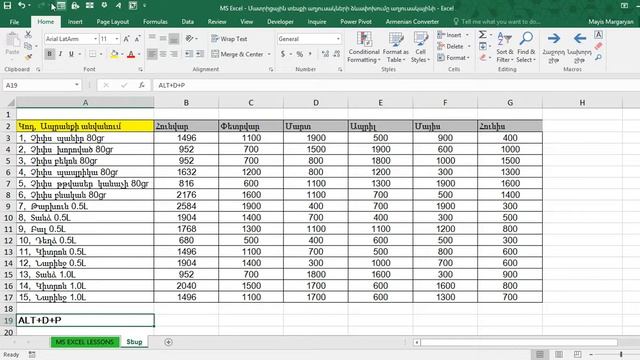Apply the Percent Style icon
The width and height of the screenshot is (640, 360).
tap(300, 54)
